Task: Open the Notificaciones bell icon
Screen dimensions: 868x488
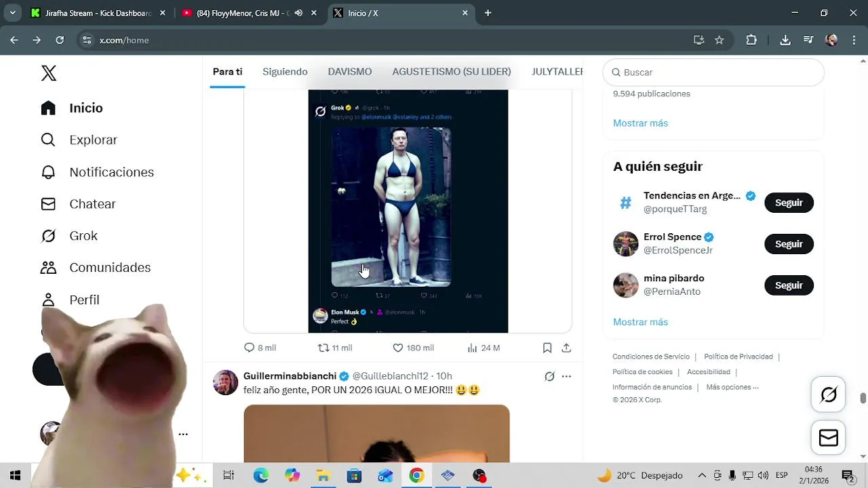Action: [x=48, y=172]
